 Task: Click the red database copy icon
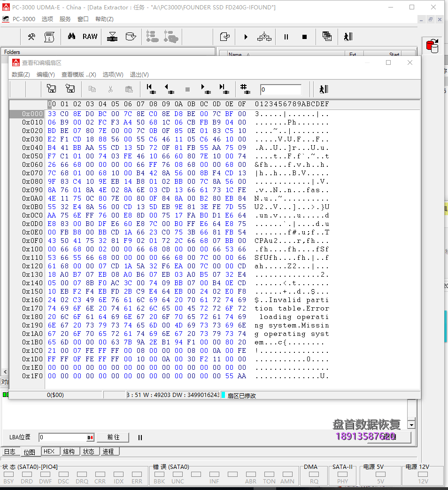(x=433, y=46)
